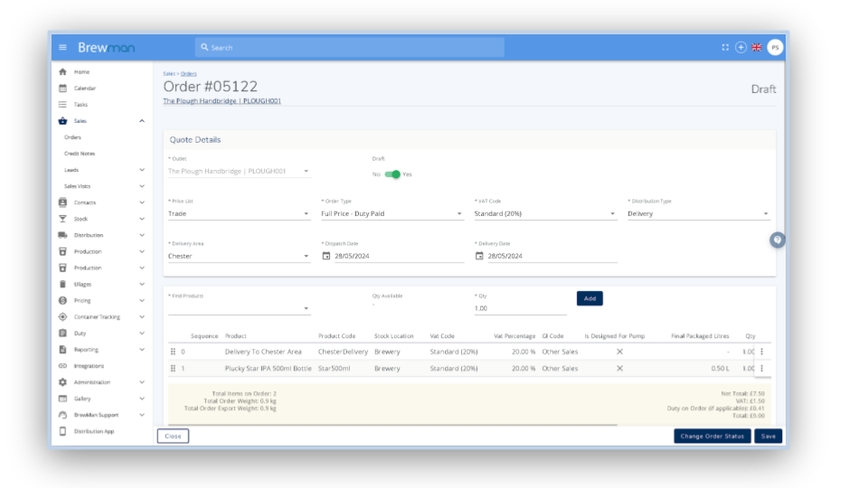
Task: Click the horizontal table scrollbar
Action: (x=392, y=425)
